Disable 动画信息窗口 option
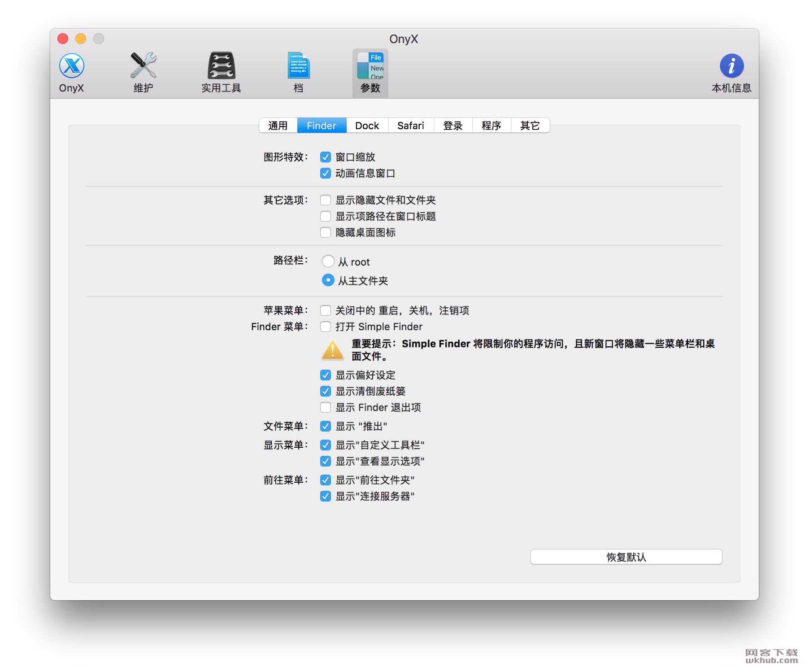809x672 pixels. [x=326, y=173]
